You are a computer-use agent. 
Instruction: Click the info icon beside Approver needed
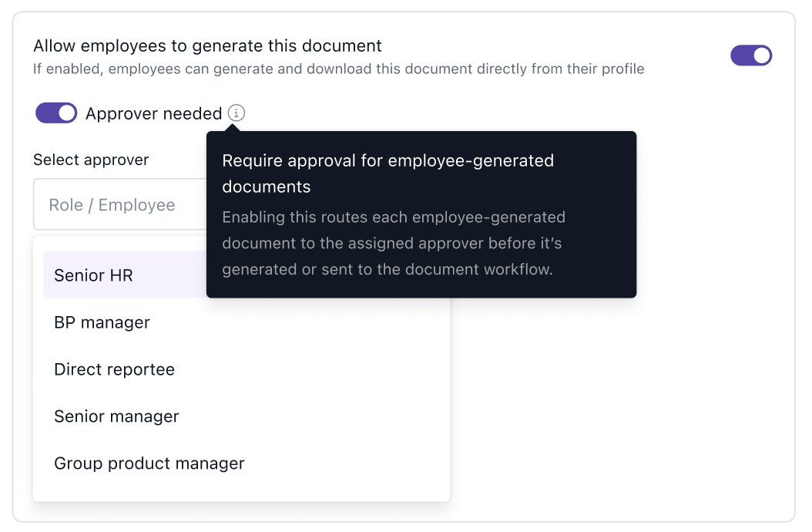pyautogui.click(x=237, y=113)
